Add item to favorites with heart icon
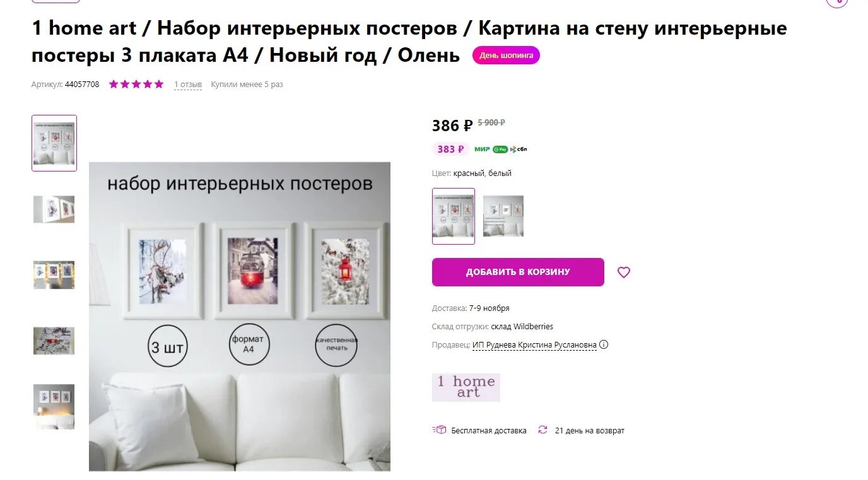 pyautogui.click(x=623, y=272)
